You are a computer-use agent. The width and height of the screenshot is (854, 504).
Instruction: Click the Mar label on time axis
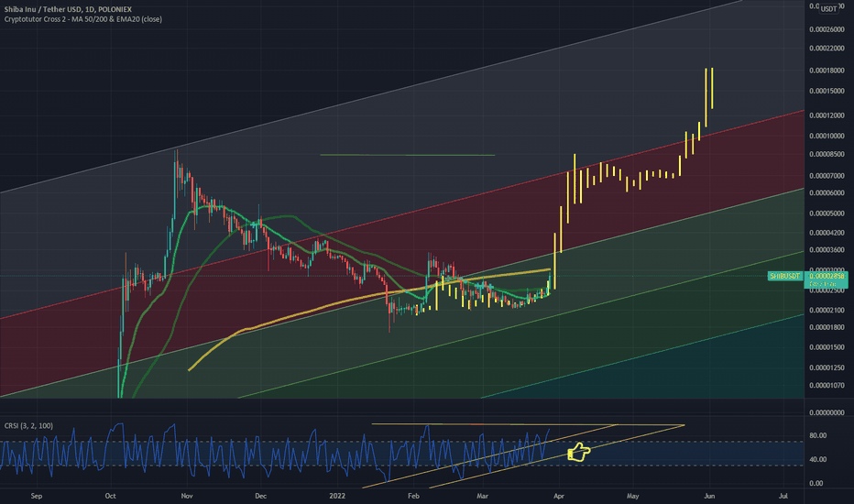click(x=482, y=496)
